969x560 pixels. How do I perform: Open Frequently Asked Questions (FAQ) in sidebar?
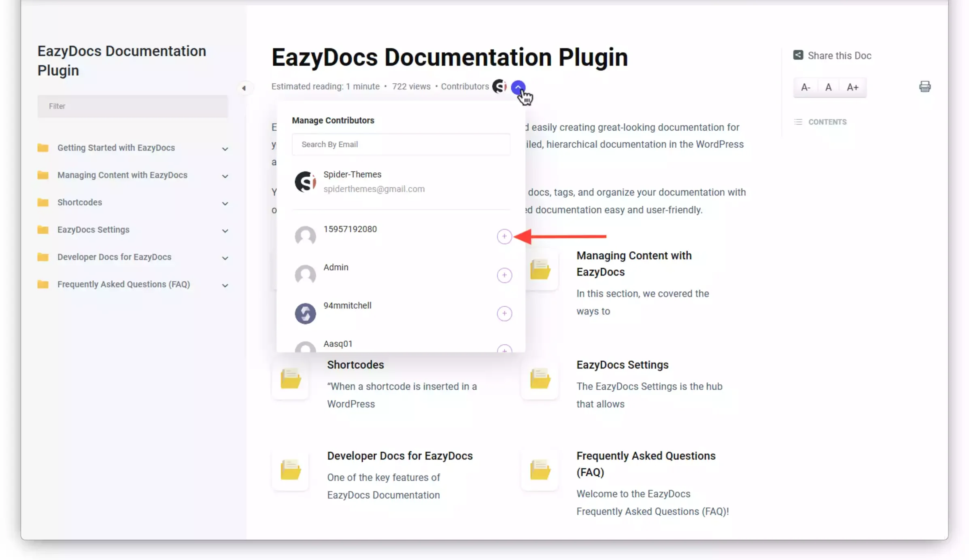(123, 284)
